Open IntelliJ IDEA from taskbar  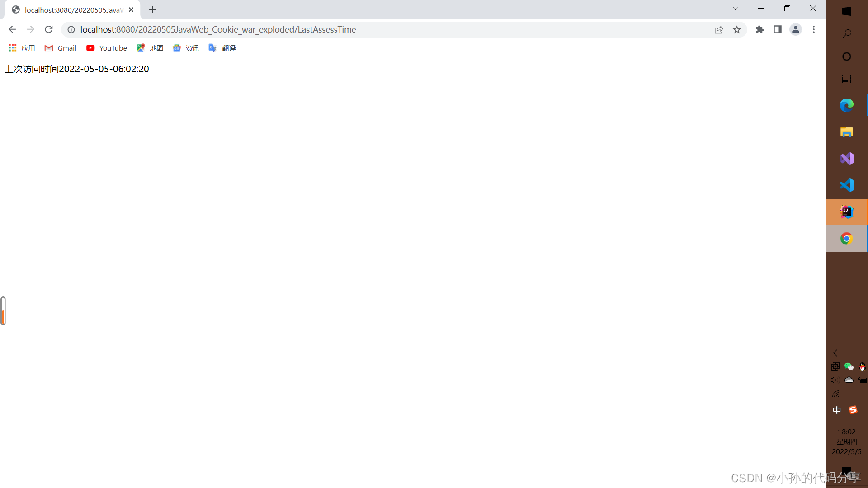point(846,212)
